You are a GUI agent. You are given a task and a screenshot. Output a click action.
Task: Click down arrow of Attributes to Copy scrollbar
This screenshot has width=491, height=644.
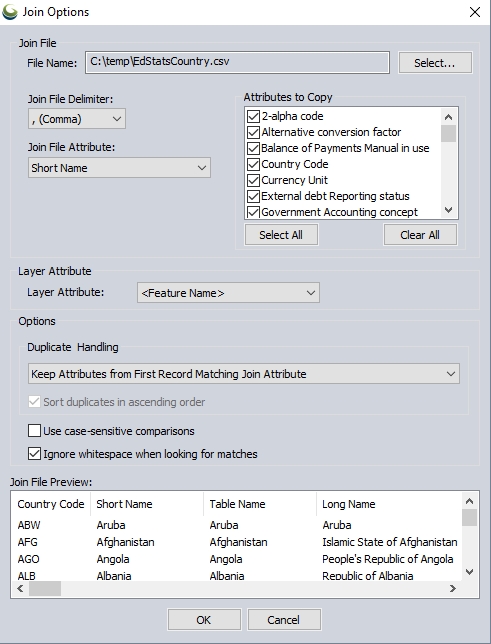point(449,210)
